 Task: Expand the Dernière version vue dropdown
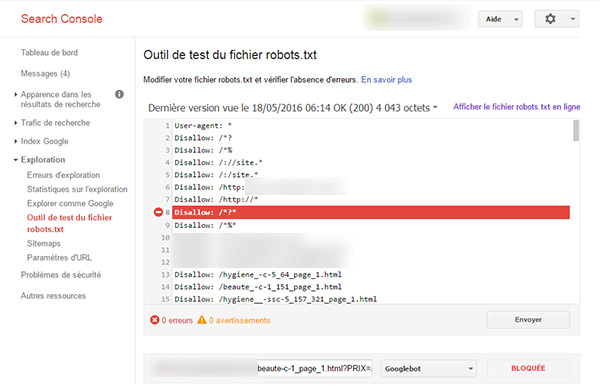(x=435, y=108)
